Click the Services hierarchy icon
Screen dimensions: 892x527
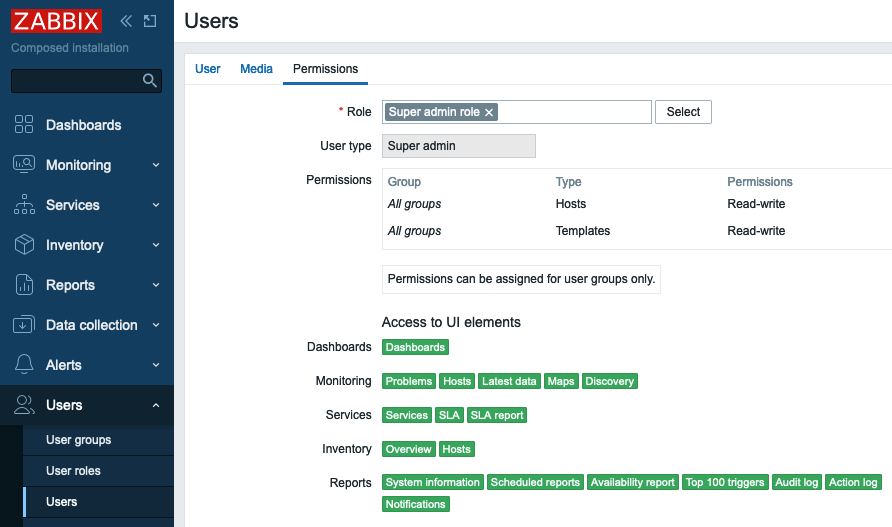coord(24,204)
